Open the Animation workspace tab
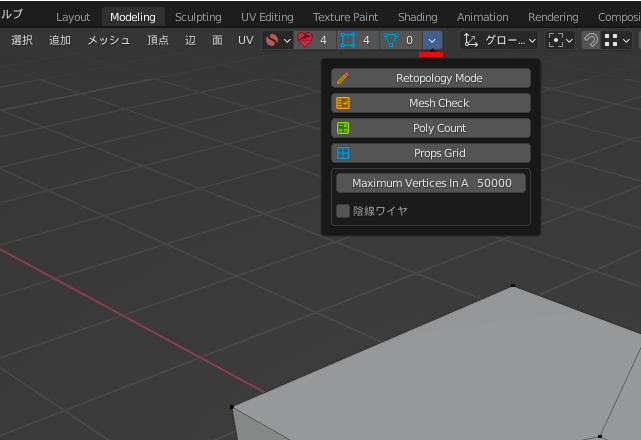This screenshot has width=641, height=440. (483, 17)
